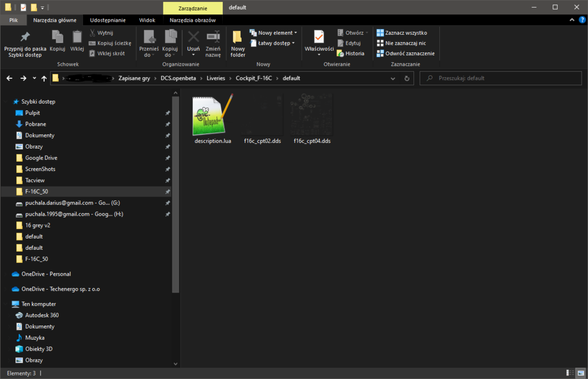Select the f16c_cpt02.dds file
Viewport: 588px width, 379px height.
pos(262,119)
